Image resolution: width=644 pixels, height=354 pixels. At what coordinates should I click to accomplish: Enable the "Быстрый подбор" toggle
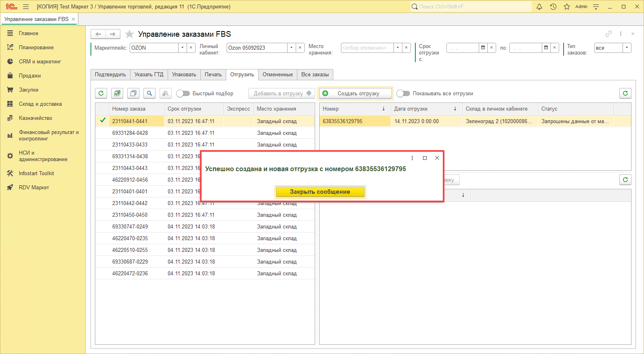click(x=183, y=93)
